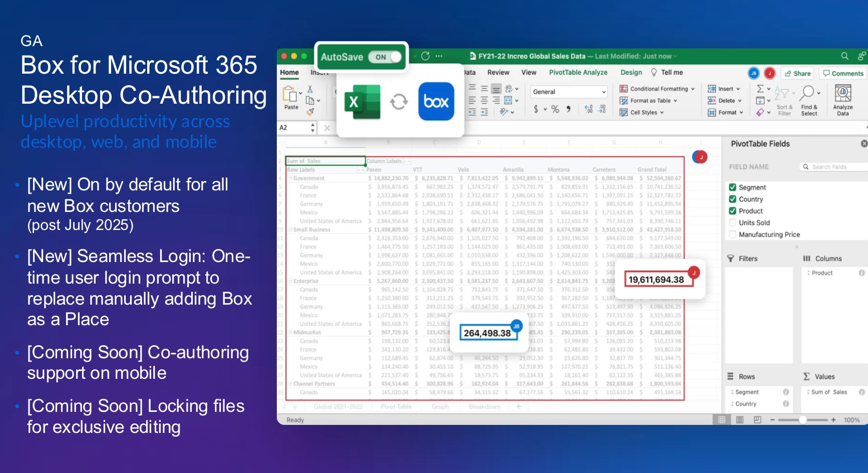Screen dimensions: 868x473
Task: Open the Paste options arrow
Action: tap(300, 94)
